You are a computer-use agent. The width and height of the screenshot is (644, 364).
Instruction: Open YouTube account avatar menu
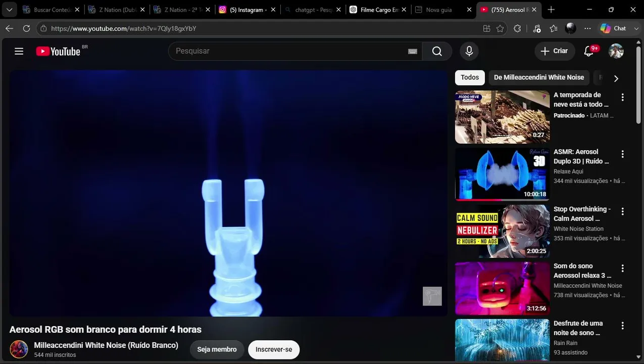tap(616, 51)
